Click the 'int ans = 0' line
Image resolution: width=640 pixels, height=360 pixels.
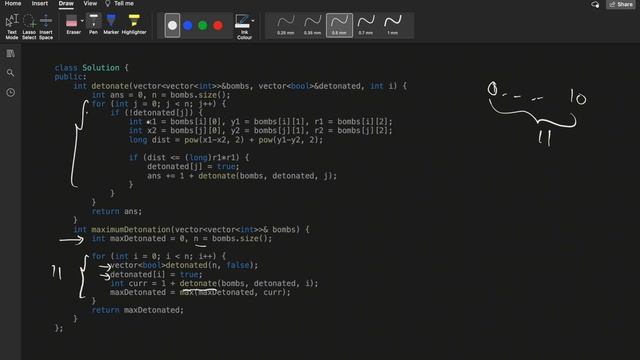(x=161, y=95)
